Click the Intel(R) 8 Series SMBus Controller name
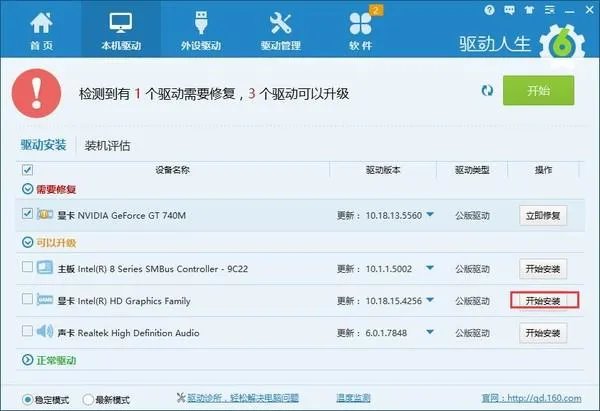600x411 pixels. point(163,269)
